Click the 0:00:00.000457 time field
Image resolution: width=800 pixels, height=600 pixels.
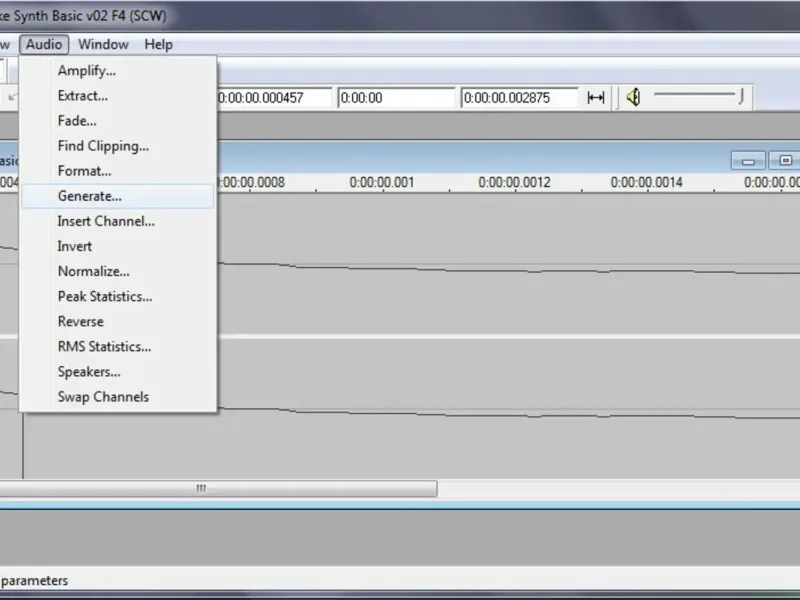point(274,97)
